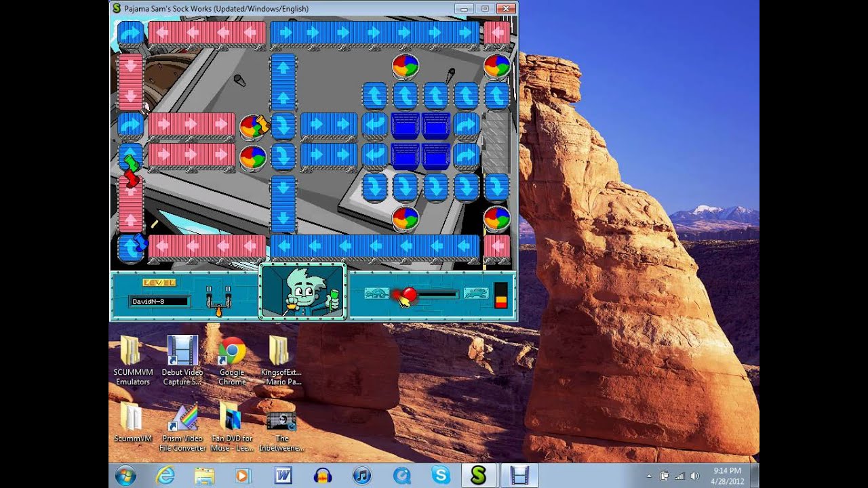
Task: Click the volume speaker tray icon
Action: 694,476
